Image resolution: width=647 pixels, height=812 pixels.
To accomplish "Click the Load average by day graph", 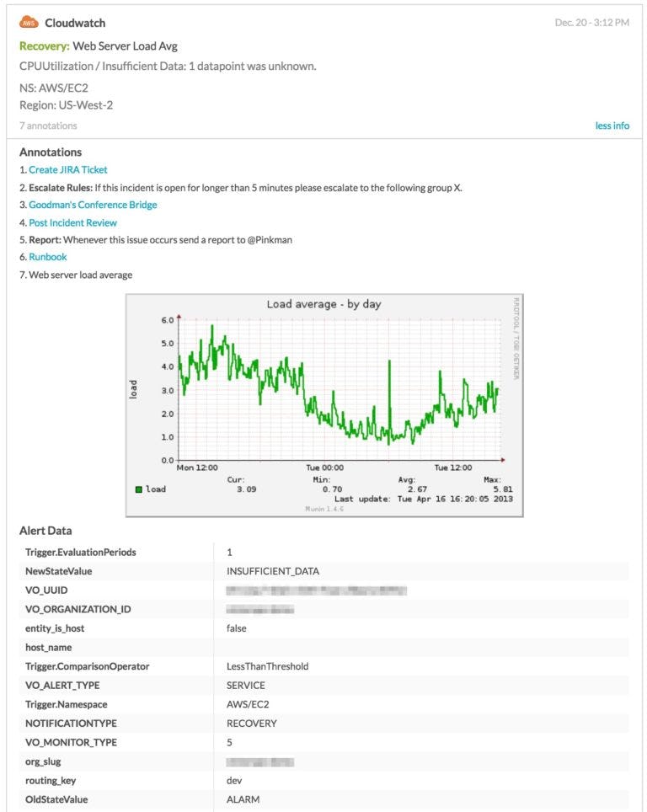I will point(324,404).
